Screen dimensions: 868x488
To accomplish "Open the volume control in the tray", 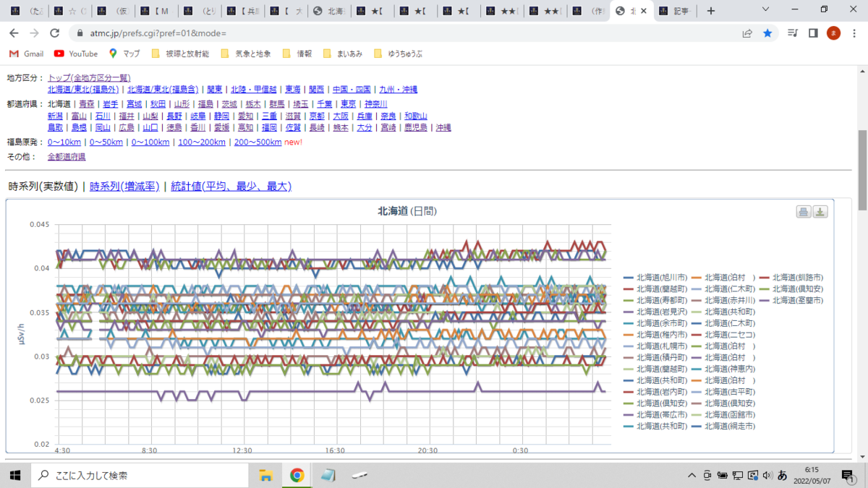I will (x=766, y=475).
